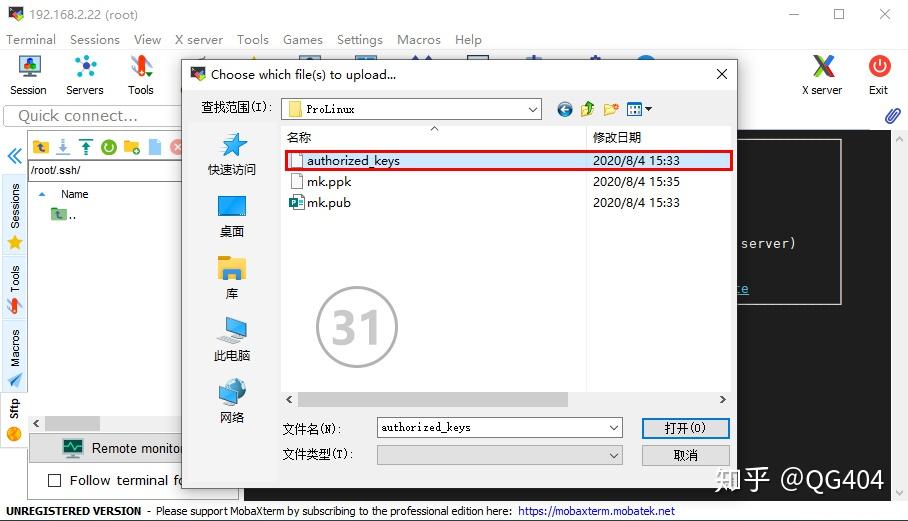Open the Macros menu
908x521 pixels.
coord(418,40)
